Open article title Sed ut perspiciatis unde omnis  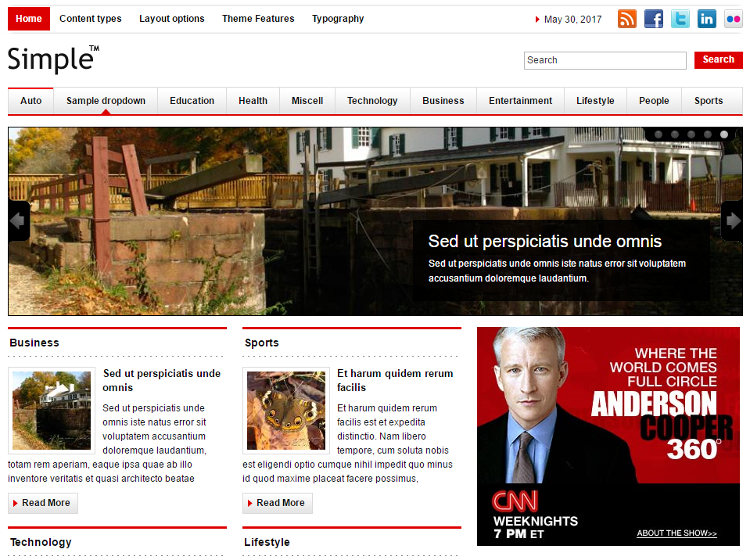[x=162, y=380]
